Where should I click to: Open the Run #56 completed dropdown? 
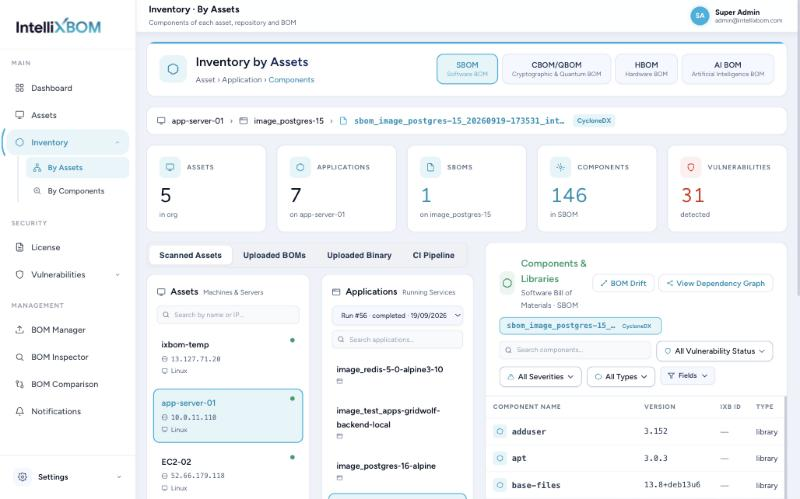tap(397, 315)
